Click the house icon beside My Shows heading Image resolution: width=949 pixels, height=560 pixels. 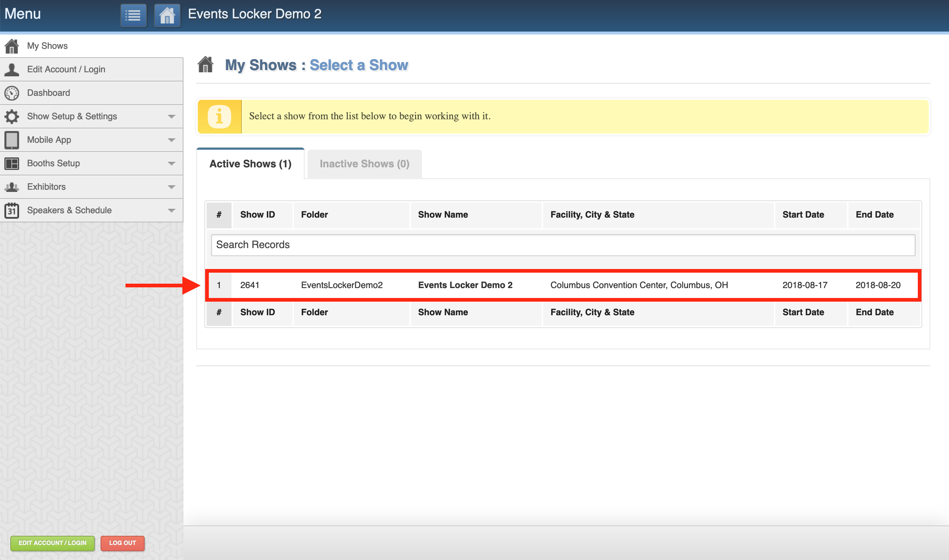click(x=206, y=65)
